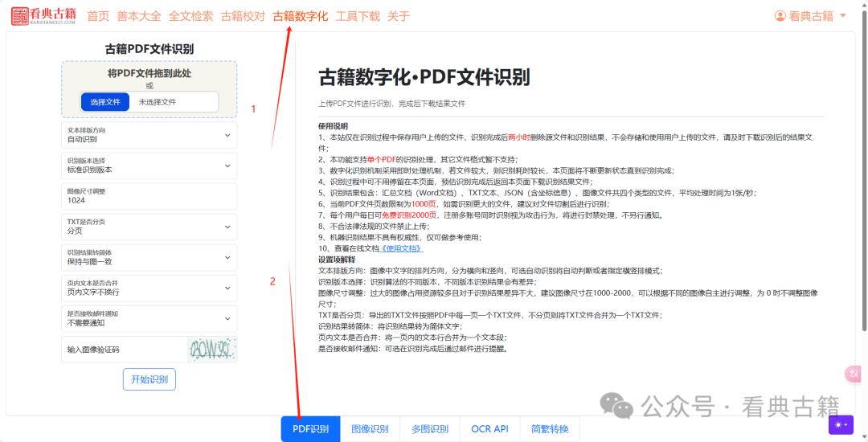This screenshot has height=442, width=868.
Task: Expand the 识别版本选择 dropdown
Action: click(149, 166)
